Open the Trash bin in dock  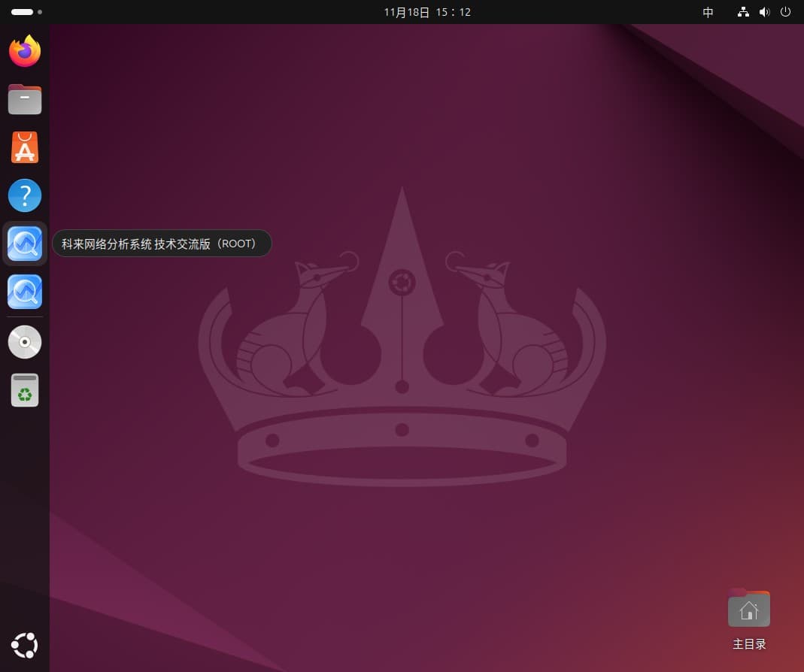coord(25,390)
